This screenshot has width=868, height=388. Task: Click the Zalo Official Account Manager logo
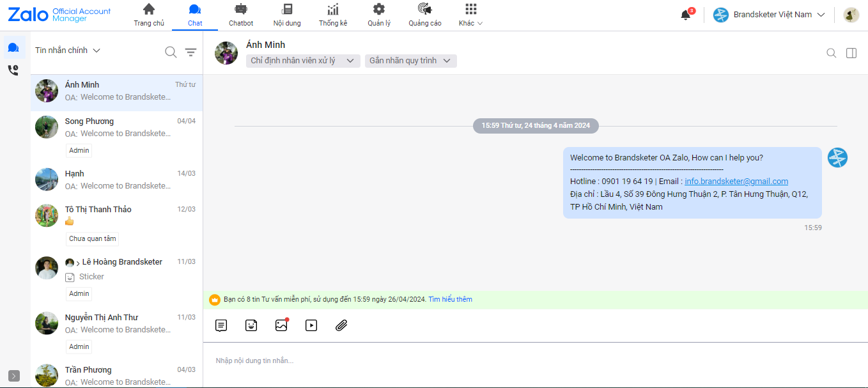pyautogui.click(x=59, y=15)
